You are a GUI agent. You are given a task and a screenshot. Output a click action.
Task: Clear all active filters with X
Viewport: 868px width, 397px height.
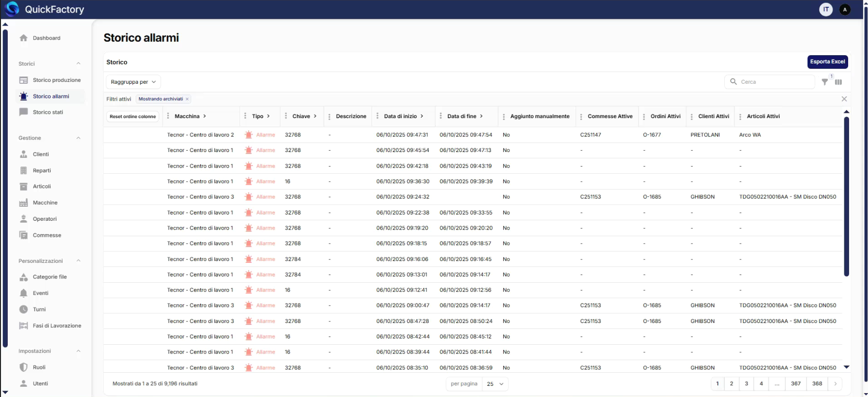click(x=844, y=99)
